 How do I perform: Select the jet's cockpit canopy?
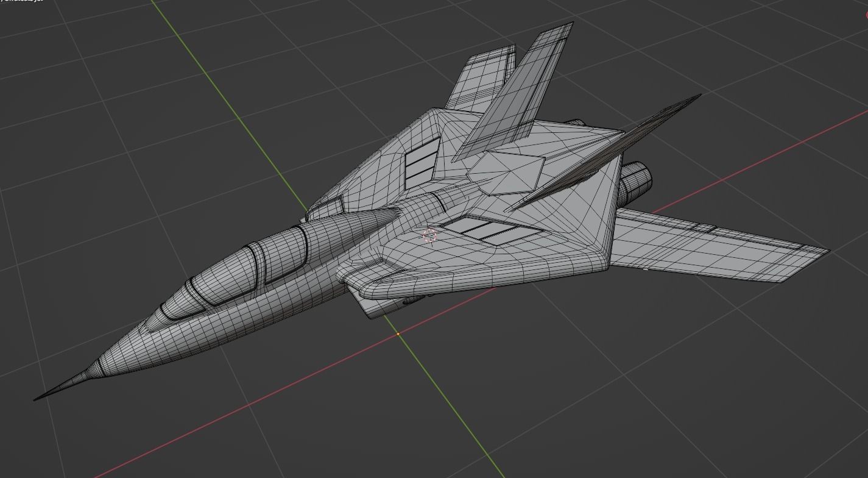coord(235,274)
